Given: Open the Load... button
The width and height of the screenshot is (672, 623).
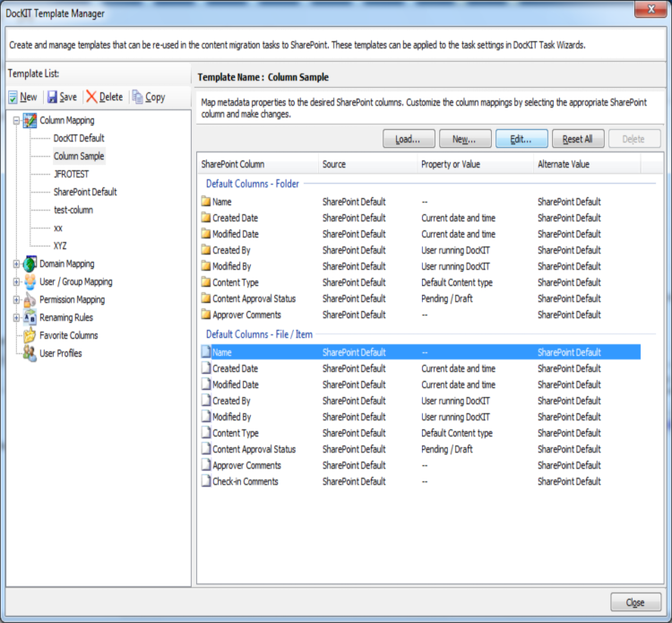Looking at the screenshot, I should click(x=409, y=139).
